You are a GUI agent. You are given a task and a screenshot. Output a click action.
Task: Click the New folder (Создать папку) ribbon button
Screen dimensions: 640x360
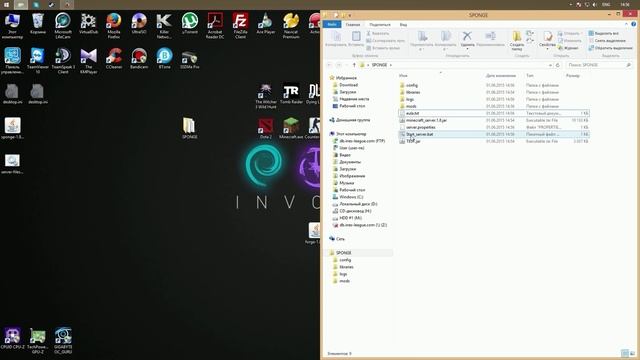coord(517,41)
